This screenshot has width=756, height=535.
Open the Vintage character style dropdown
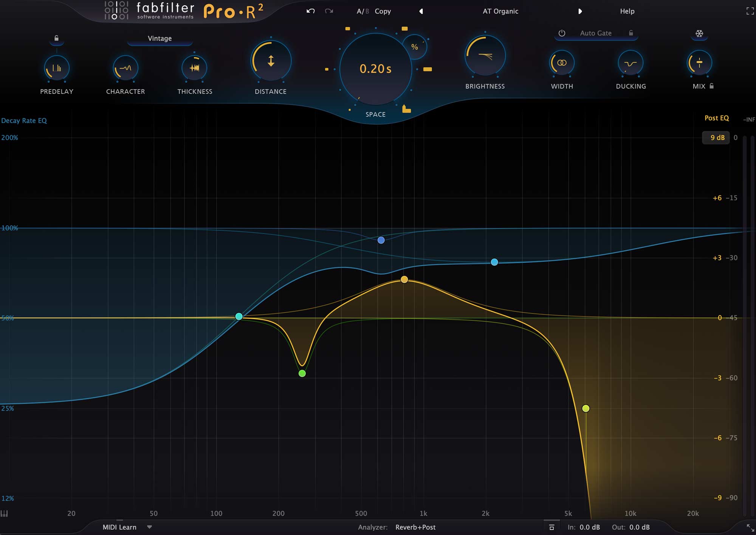(x=160, y=39)
